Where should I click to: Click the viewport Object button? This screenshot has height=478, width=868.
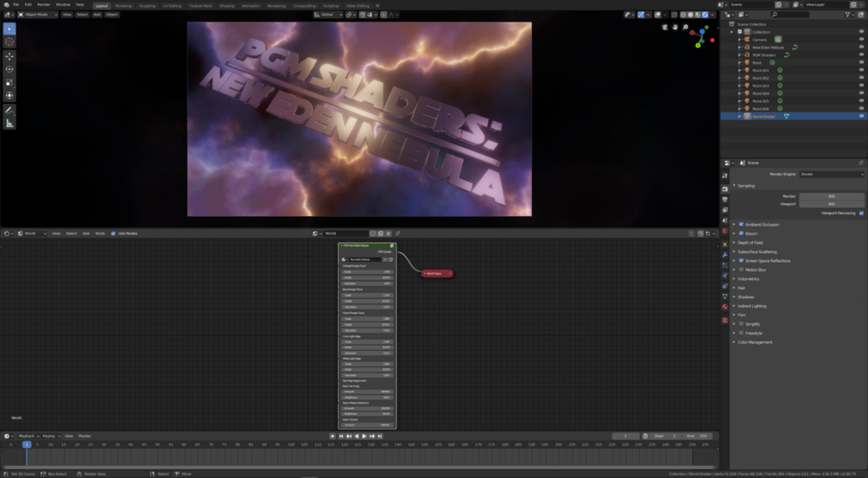(111, 15)
